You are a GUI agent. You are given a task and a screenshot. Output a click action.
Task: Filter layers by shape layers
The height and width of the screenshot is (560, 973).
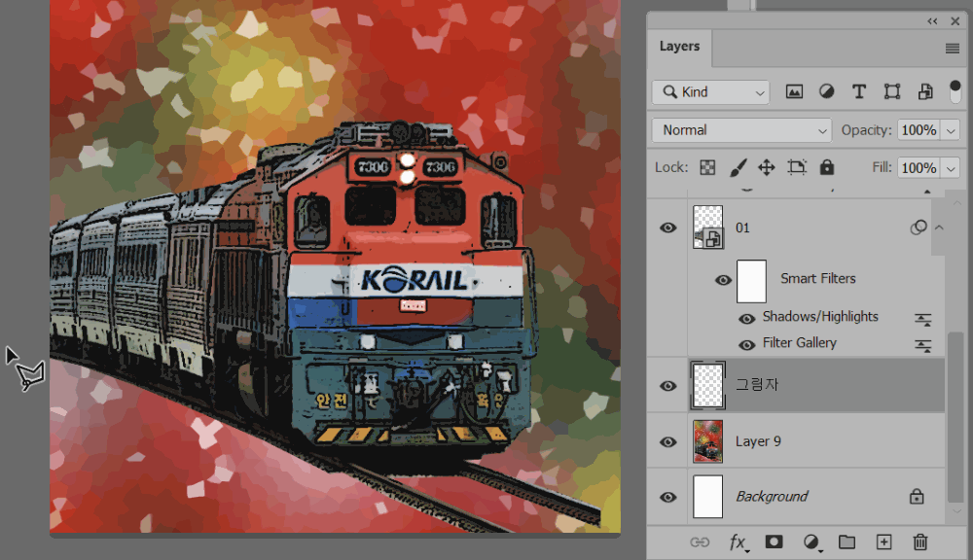tap(892, 91)
